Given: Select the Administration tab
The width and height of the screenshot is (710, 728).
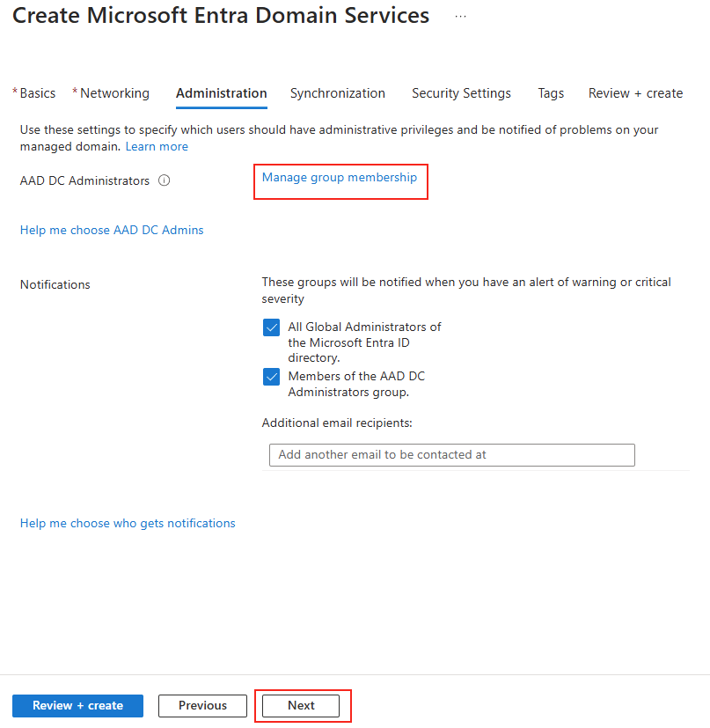Looking at the screenshot, I should pyautogui.click(x=222, y=93).
